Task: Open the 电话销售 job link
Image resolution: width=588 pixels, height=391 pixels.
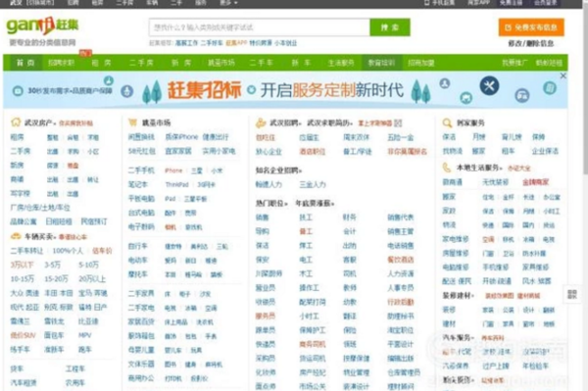Action: click(x=401, y=246)
